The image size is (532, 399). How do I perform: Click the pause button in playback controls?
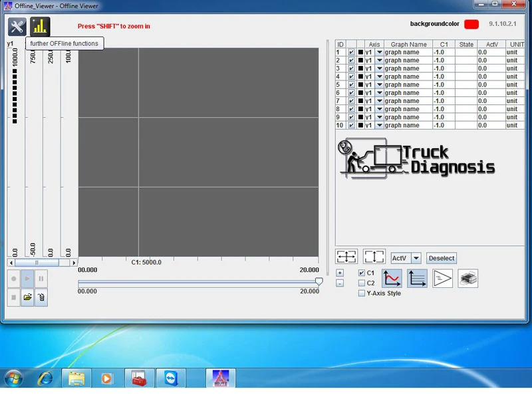click(41, 279)
